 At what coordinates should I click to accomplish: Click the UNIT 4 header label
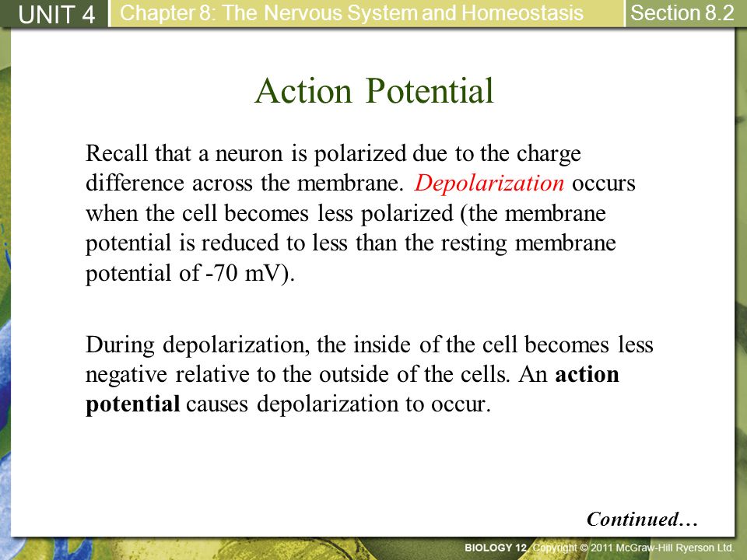click(57, 14)
